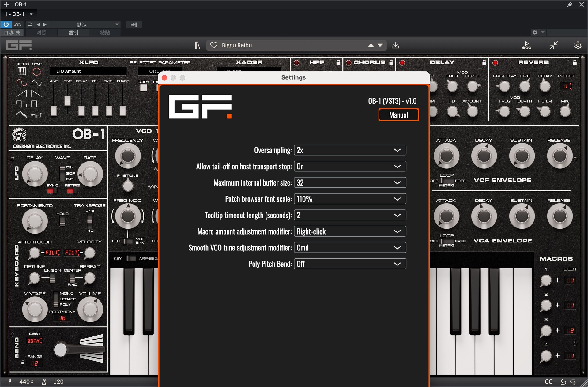Click the bend range lock icon
This screenshot has height=387, width=588.
tap(23, 362)
